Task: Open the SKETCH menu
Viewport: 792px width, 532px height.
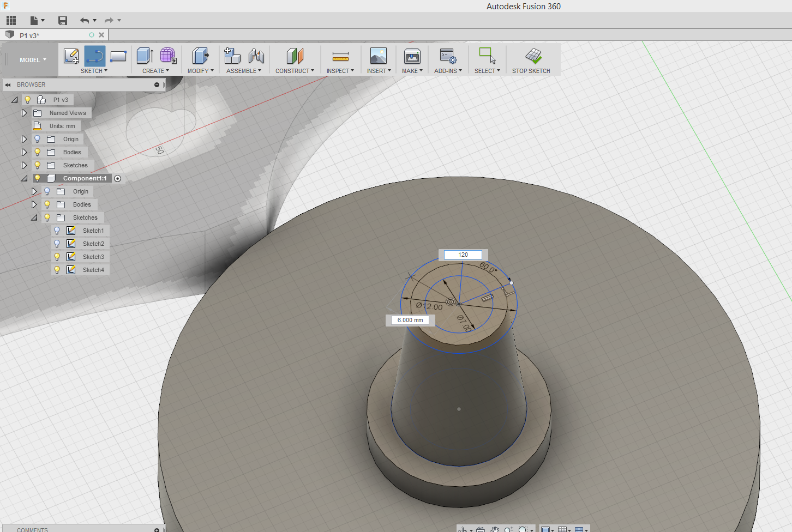Action: point(94,71)
